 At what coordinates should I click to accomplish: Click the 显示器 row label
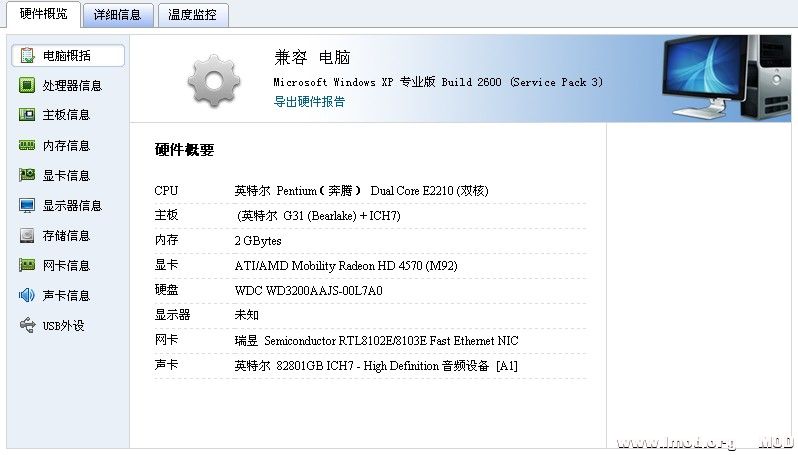click(173, 315)
